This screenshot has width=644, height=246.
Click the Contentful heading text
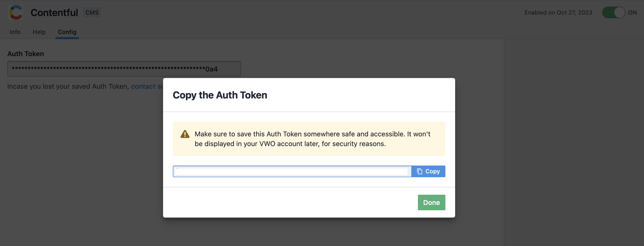(54, 12)
